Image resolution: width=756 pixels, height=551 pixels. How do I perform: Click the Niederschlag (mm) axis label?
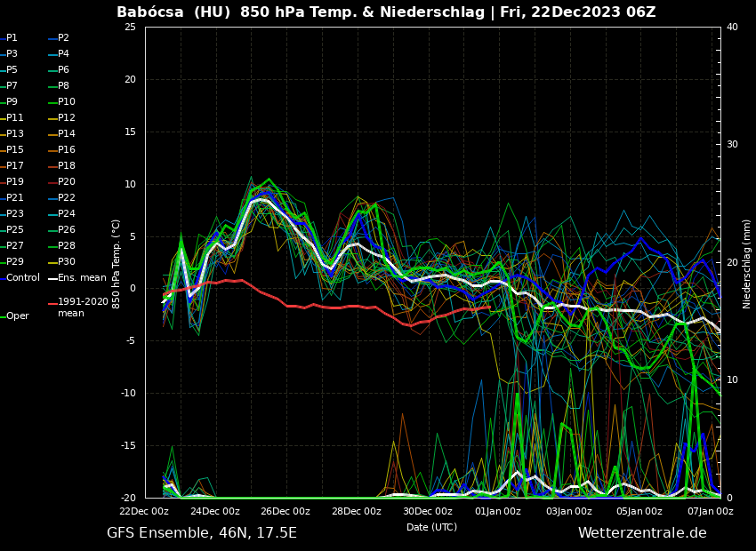(x=747, y=263)
